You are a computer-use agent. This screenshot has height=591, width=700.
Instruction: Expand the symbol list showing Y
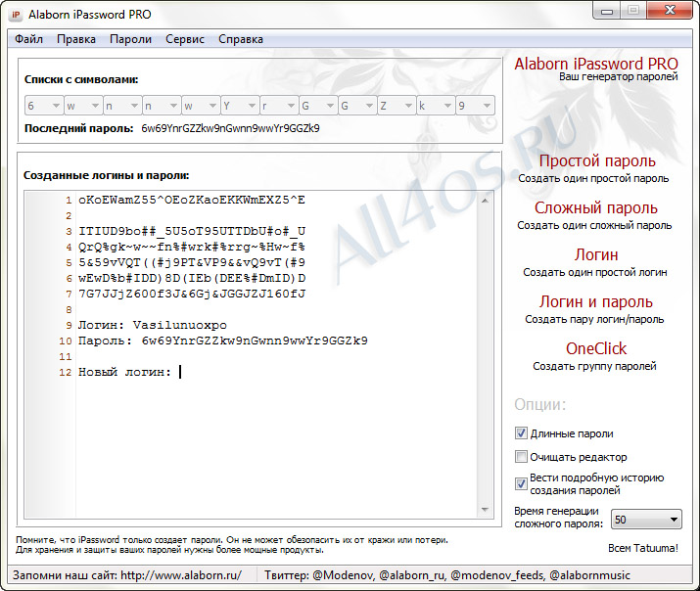click(240, 106)
